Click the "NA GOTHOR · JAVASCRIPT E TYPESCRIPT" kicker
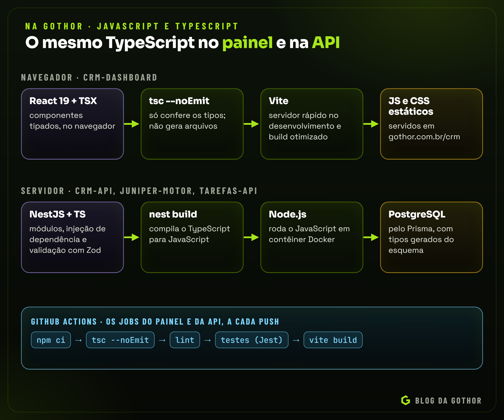The height and width of the screenshot is (420, 504). [132, 26]
